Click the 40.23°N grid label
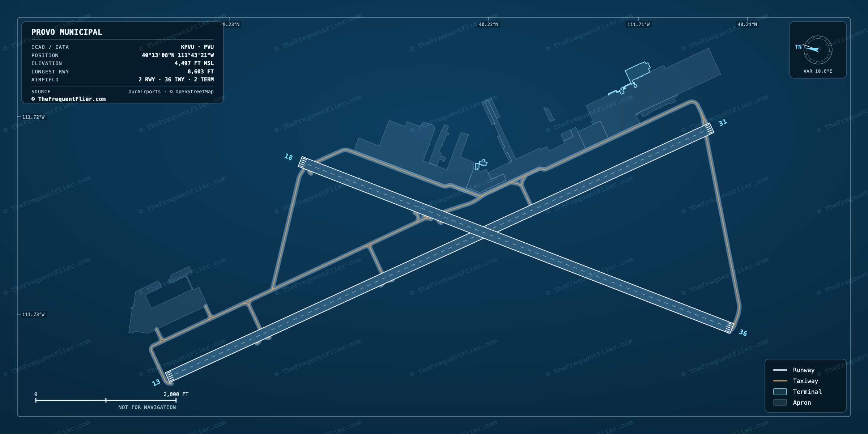 230,25
